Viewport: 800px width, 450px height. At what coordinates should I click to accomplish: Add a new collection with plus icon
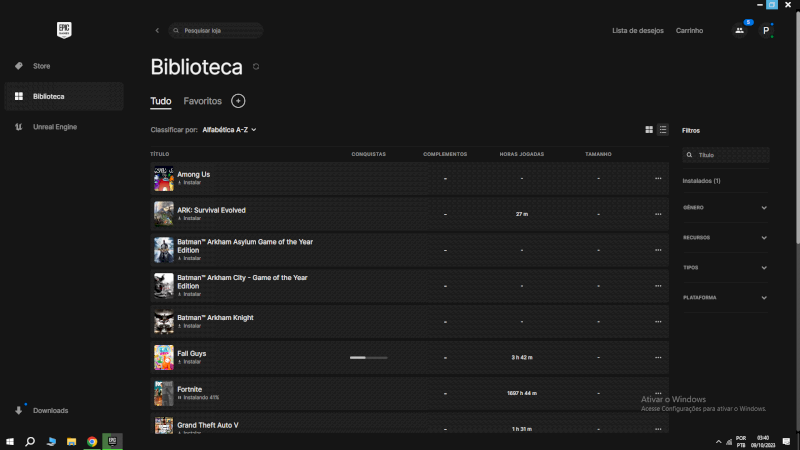click(x=238, y=101)
